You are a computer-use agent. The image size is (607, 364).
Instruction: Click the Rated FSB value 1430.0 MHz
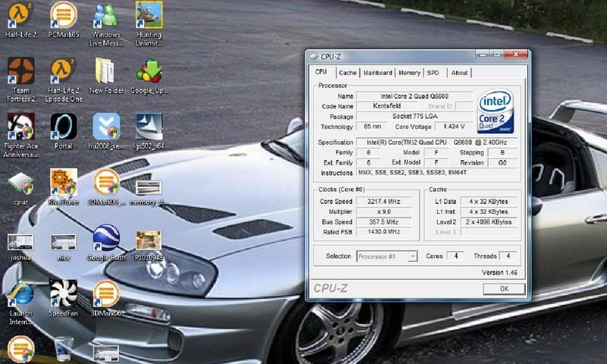point(384,232)
